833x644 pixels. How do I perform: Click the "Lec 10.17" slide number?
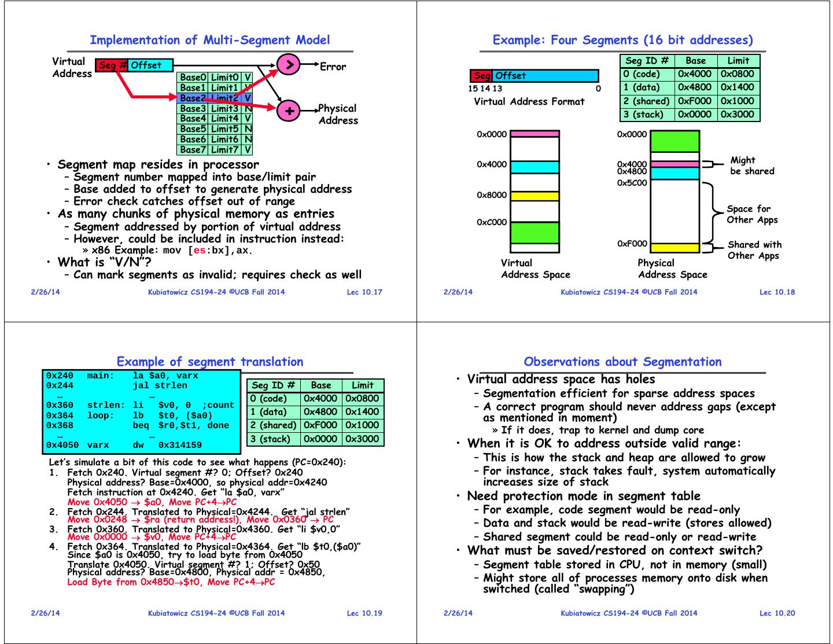pyautogui.click(x=364, y=292)
